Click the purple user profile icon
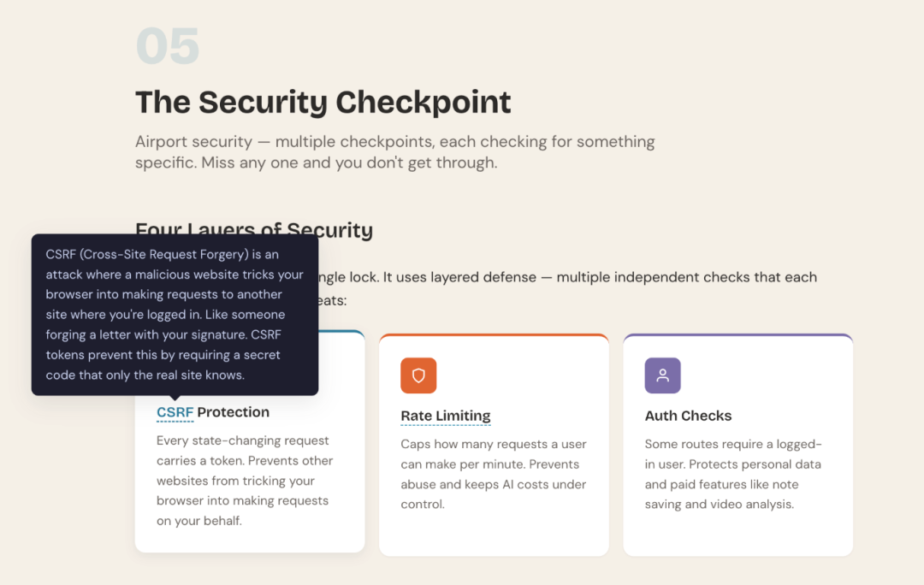This screenshot has width=924, height=585. point(662,375)
